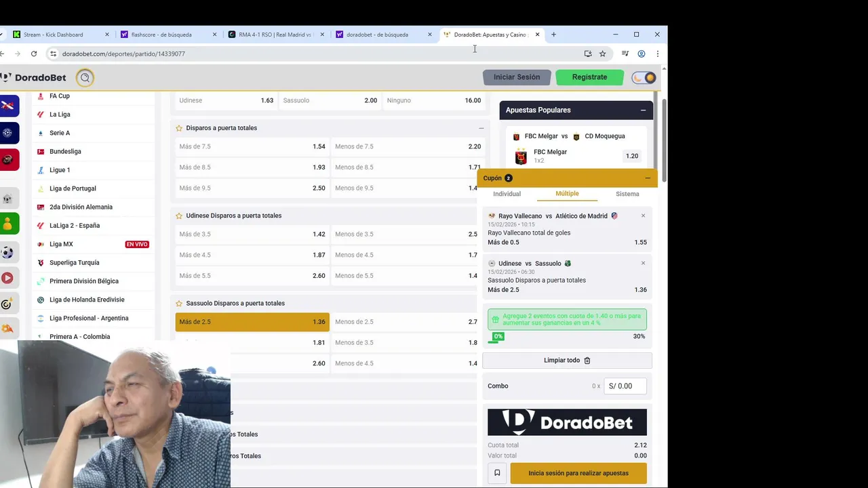
Task: Open Liga de Portugal
Action: pos(73,188)
